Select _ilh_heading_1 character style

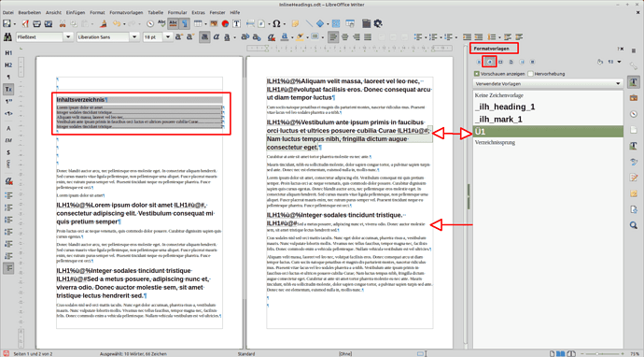(548, 107)
